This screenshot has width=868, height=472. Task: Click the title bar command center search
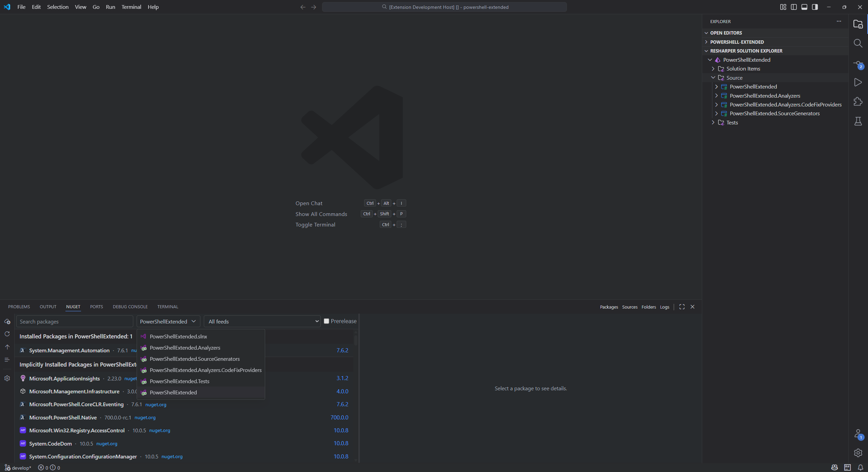click(445, 7)
